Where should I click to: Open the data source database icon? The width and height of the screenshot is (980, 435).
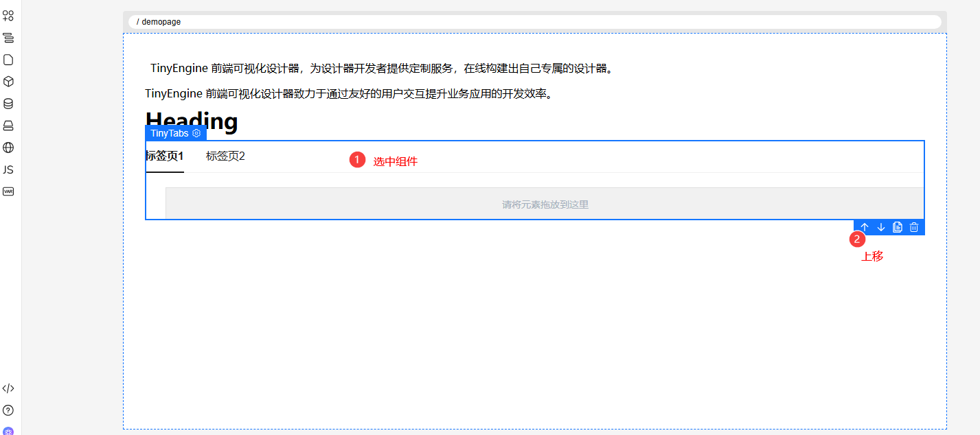pyautogui.click(x=8, y=104)
